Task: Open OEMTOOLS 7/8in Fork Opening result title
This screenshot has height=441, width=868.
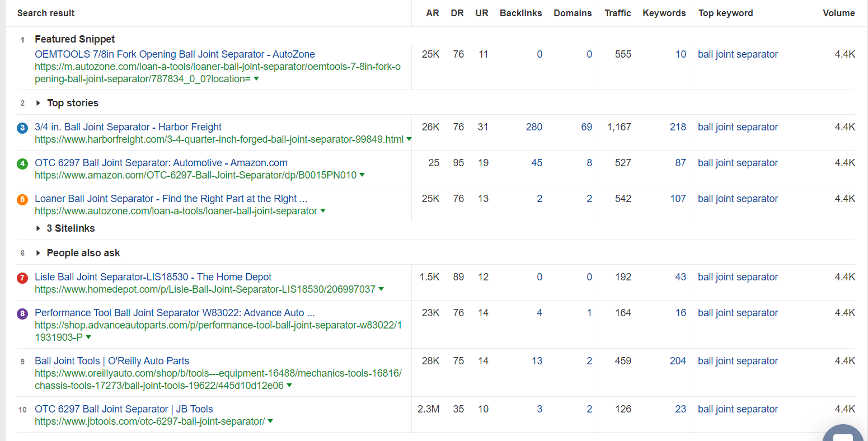Action: [x=175, y=54]
